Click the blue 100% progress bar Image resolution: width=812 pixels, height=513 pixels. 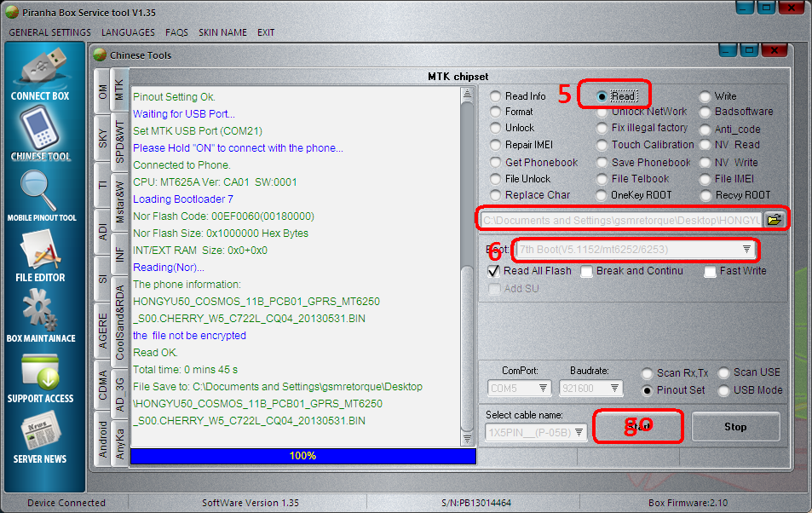point(302,456)
